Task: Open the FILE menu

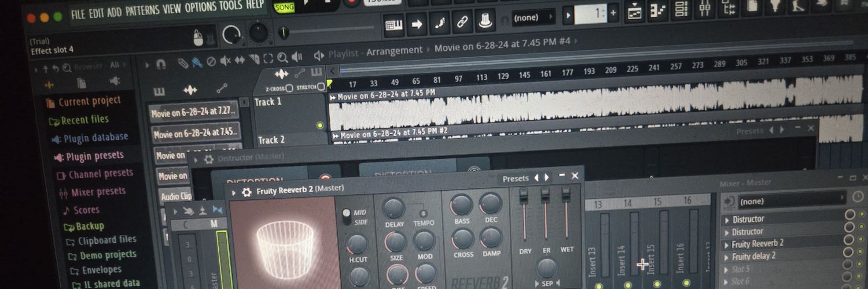Action: pos(78,14)
